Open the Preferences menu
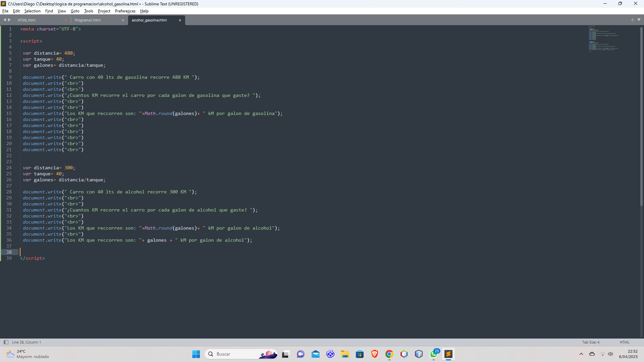 pos(125,11)
